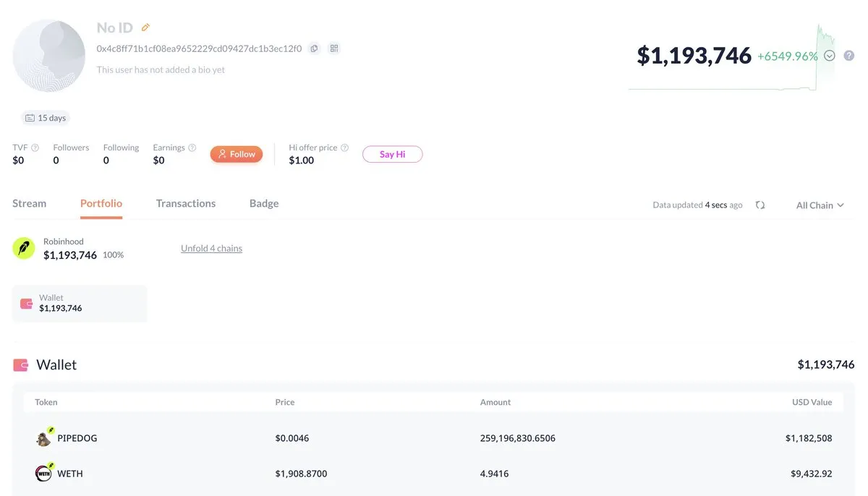Follow this wallet with Follow button

(237, 154)
